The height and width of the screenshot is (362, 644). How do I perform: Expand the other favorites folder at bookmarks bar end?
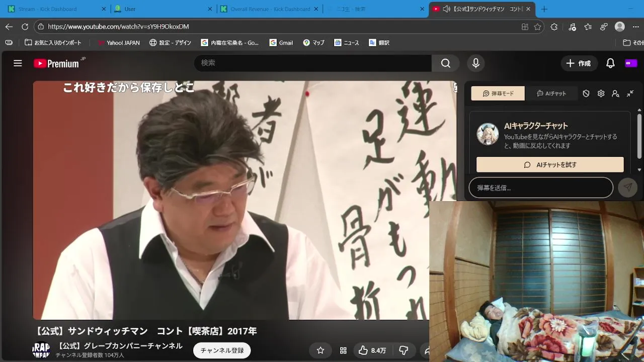coord(633,43)
